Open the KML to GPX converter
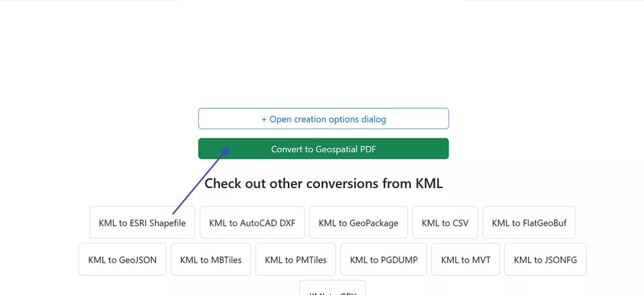 tap(332, 292)
